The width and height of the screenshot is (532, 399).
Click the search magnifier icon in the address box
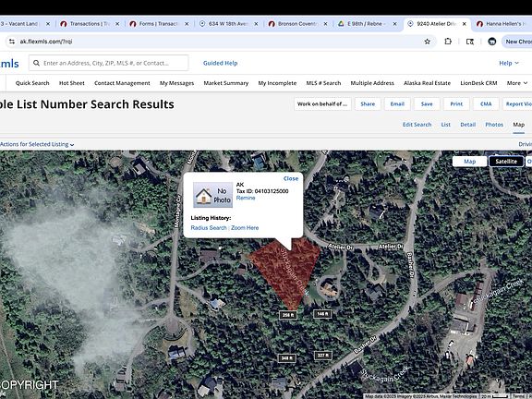[x=37, y=63]
